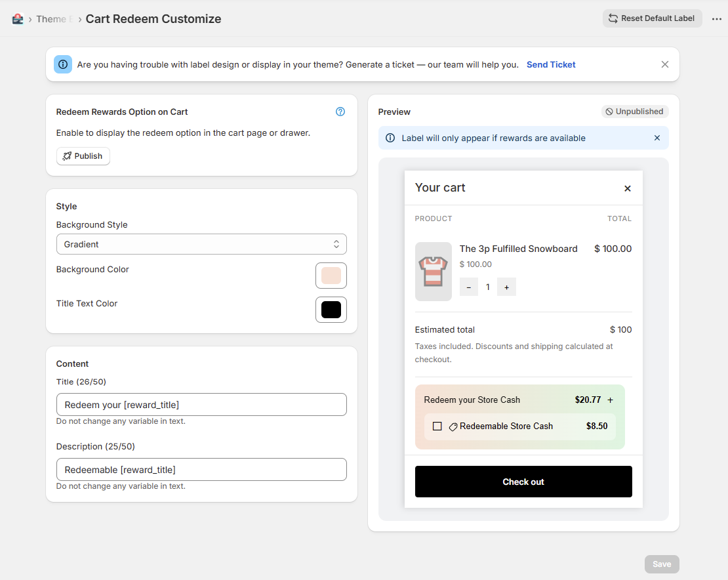
Task: Open the Background Style dropdown
Action: [x=201, y=243]
